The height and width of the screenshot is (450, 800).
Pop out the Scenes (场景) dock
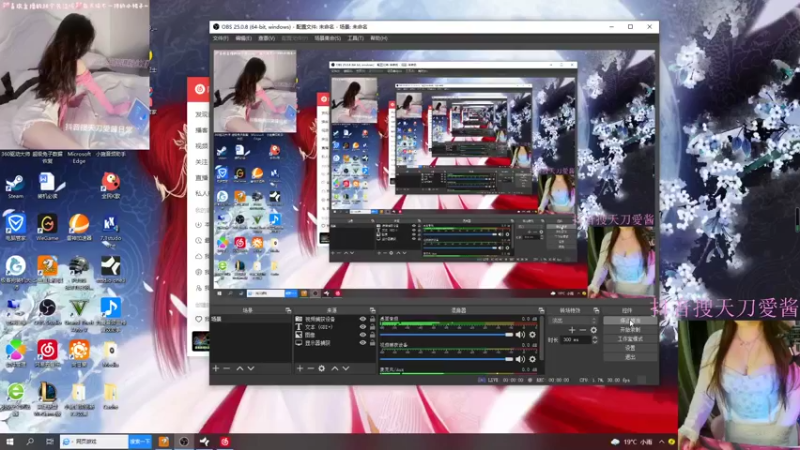coord(288,310)
